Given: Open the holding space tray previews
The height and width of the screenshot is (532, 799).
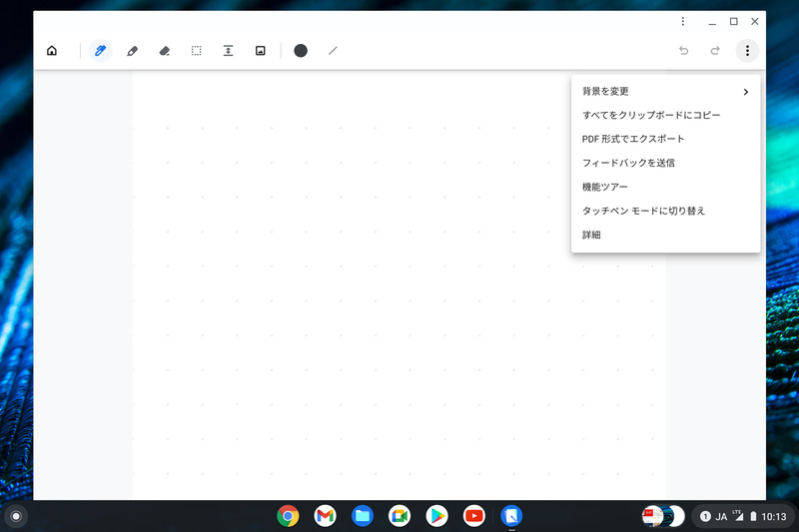Looking at the screenshot, I should tap(663, 516).
